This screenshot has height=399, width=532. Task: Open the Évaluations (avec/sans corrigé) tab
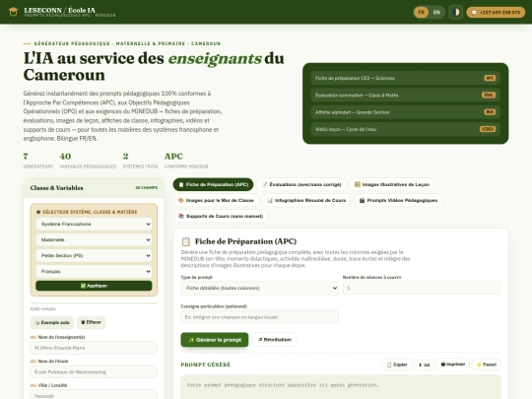click(x=301, y=184)
